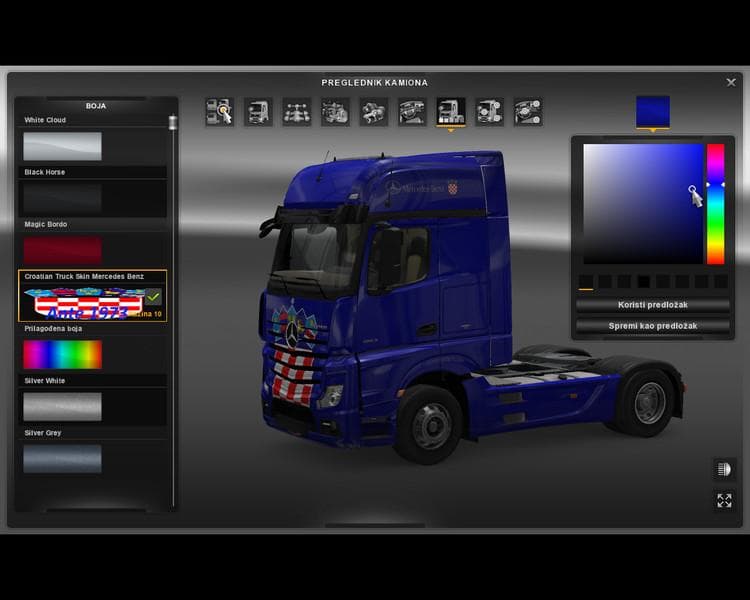Open the cabin configuration icon
This screenshot has height=600, width=750.
coord(258,111)
